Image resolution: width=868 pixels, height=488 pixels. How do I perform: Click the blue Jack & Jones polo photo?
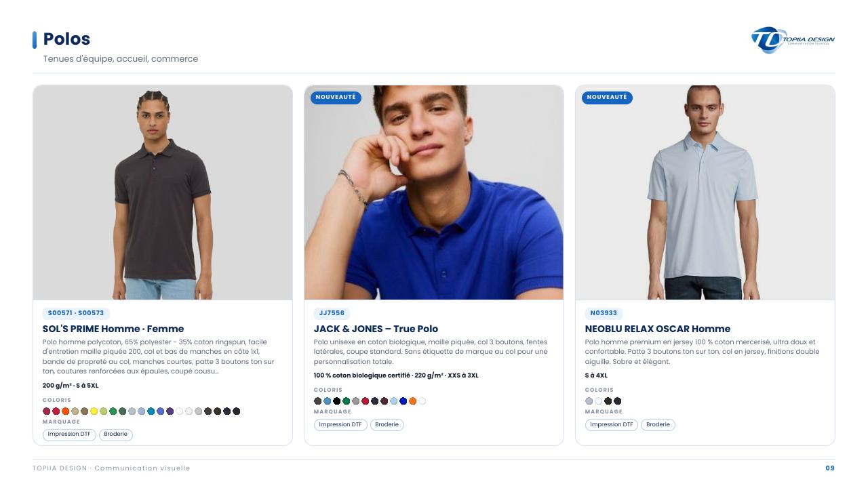(434, 192)
